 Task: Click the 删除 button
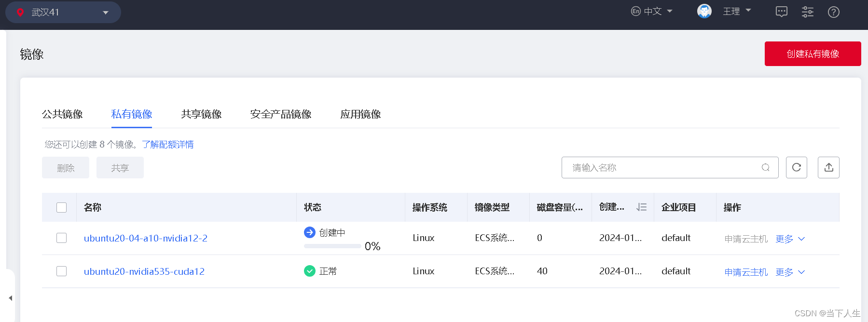66,168
